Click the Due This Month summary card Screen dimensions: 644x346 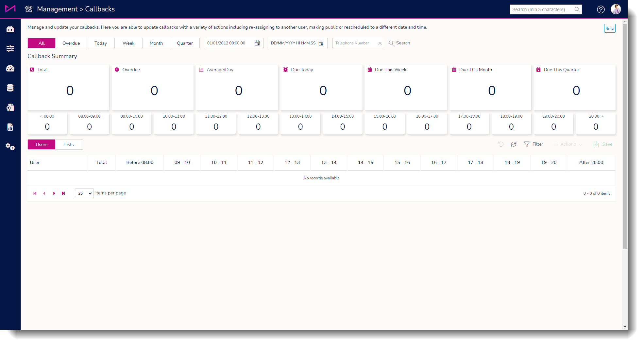[x=490, y=87]
